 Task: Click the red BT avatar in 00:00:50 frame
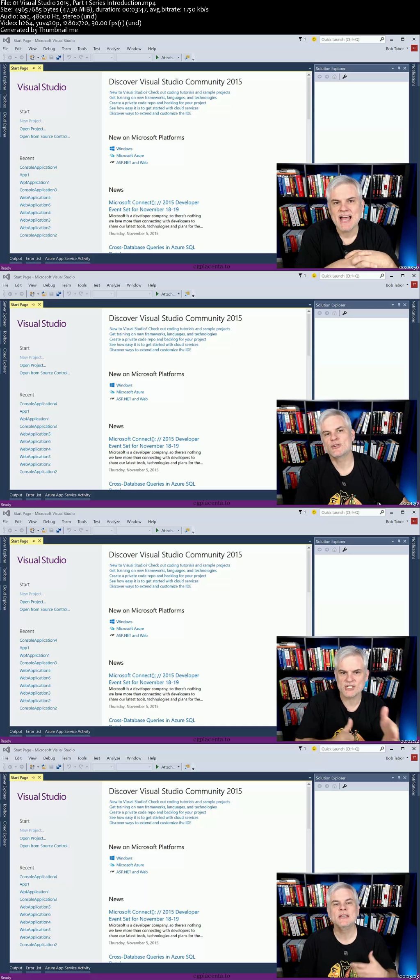tap(414, 48)
